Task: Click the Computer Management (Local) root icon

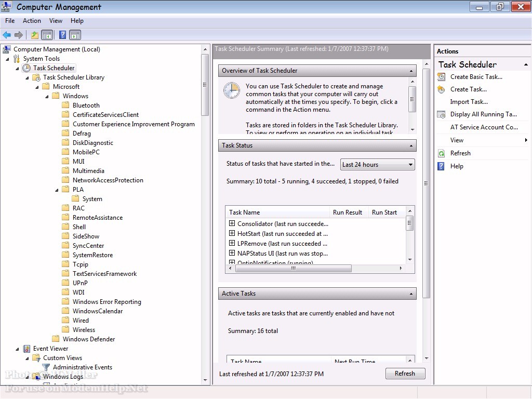Action: [x=6, y=49]
